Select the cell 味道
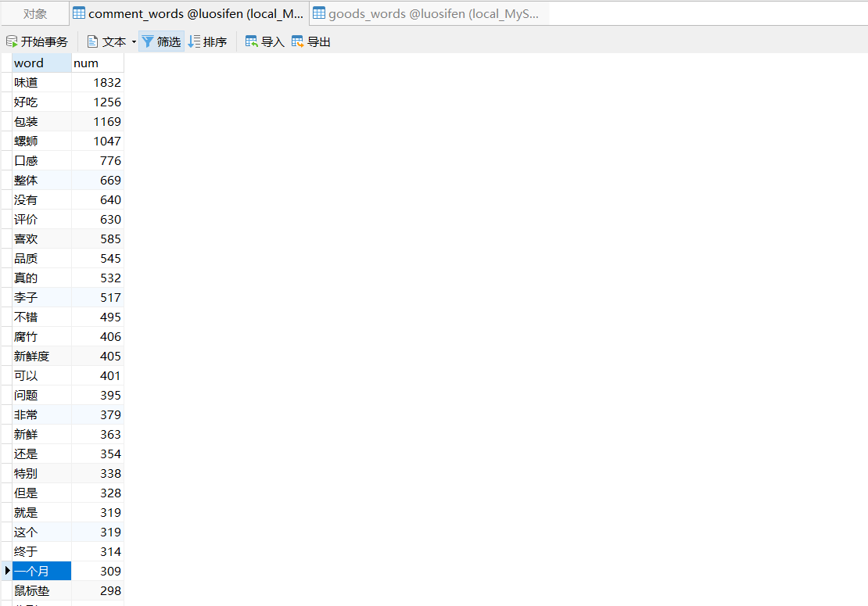 [x=41, y=82]
